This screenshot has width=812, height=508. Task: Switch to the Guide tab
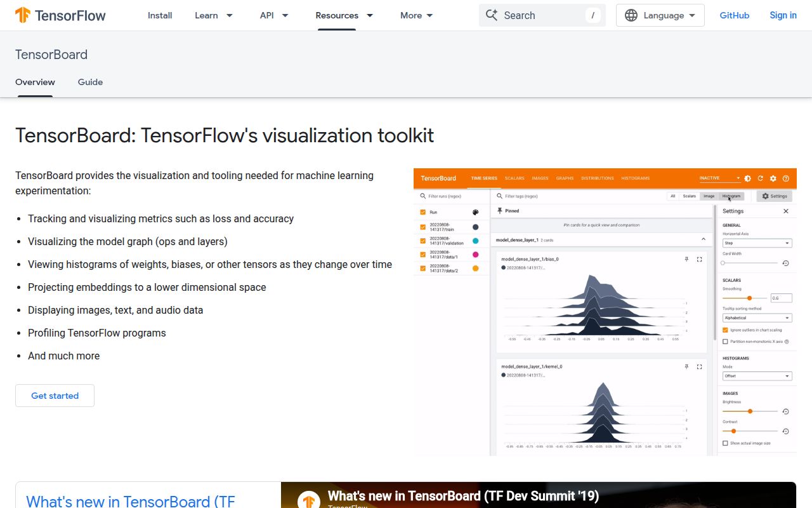click(90, 82)
